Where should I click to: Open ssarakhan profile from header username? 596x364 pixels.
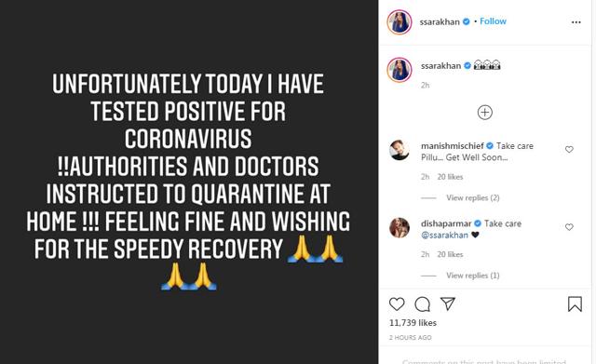[440, 22]
